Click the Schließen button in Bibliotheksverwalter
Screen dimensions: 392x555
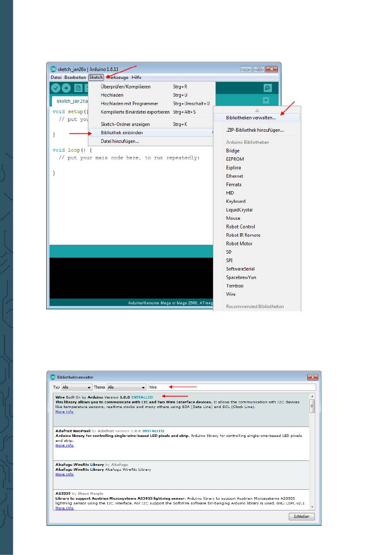pyautogui.click(x=302, y=517)
